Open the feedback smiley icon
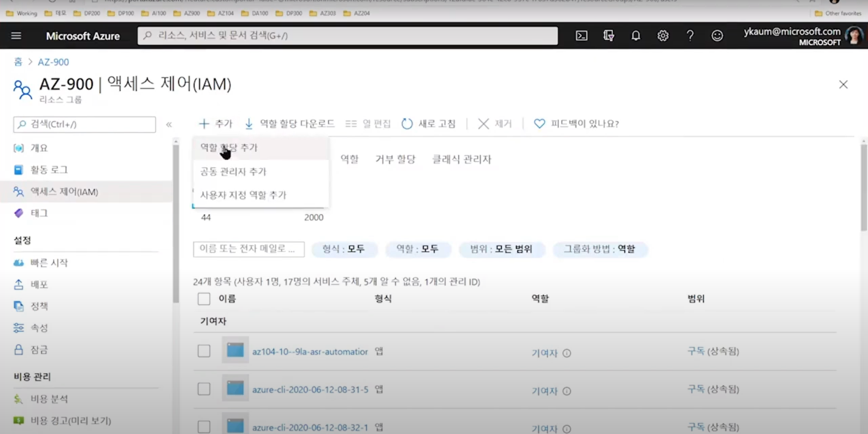The height and width of the screenshot is (434, 868). point(717,36)
